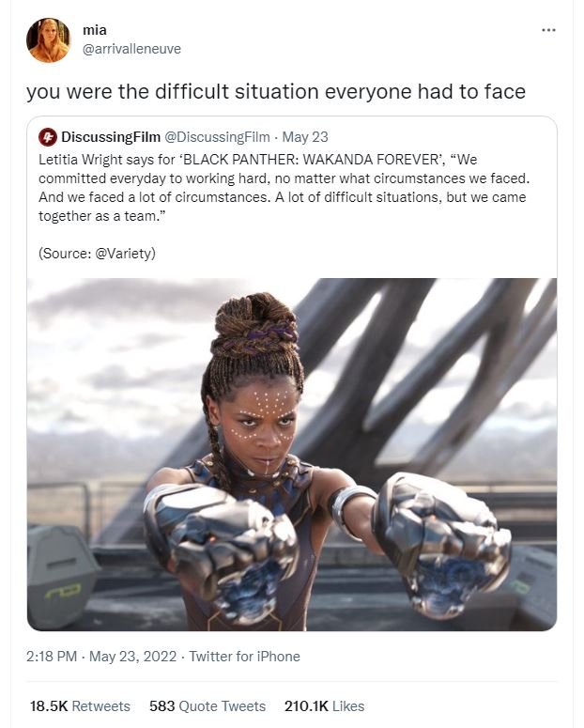Open the quoted tweet's movie still image
The width and height of the screenshot is (584, 728).
click(292, 454)
